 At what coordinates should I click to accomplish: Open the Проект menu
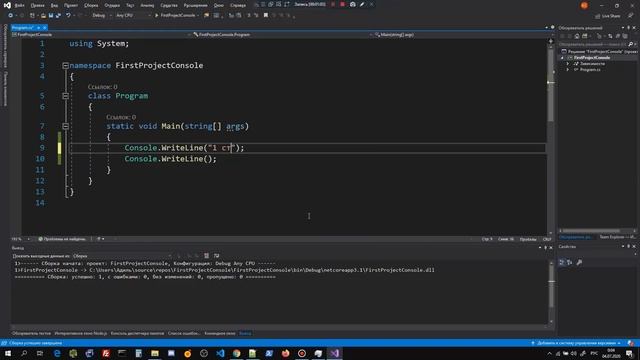coord(71,5)
